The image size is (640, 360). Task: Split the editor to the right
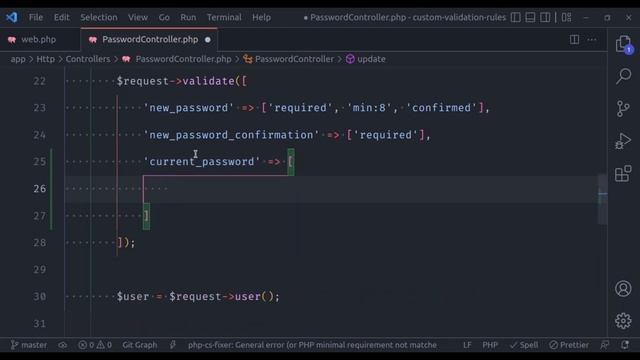[x=574, y=40]
